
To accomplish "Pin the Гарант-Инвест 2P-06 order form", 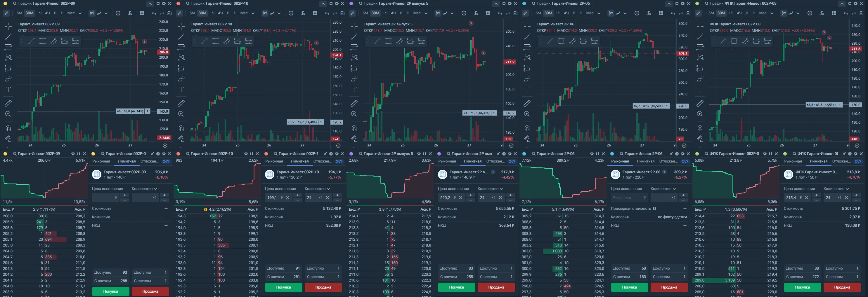I will pyautogui.click(x=671, y=154).
